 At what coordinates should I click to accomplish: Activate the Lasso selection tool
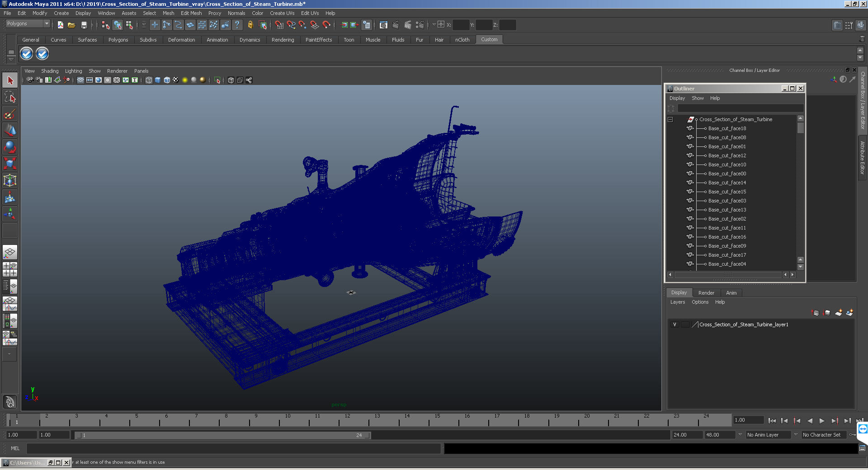pos(10,97)
